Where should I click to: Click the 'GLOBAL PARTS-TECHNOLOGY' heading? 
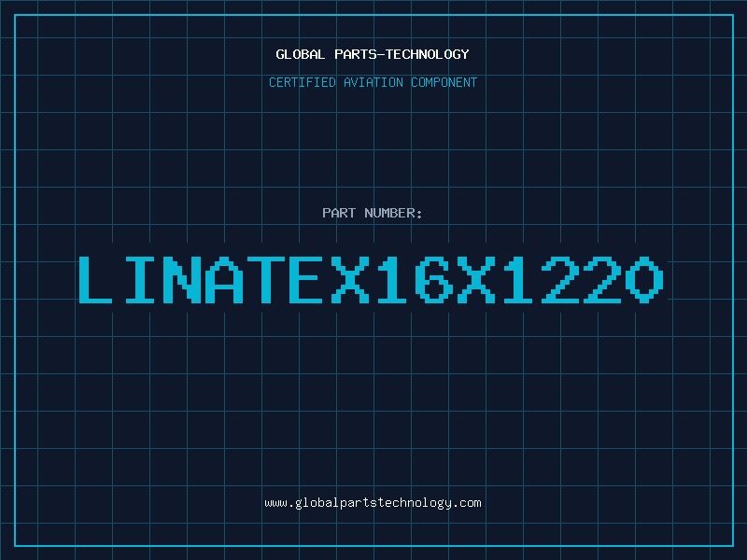(373, 54)
